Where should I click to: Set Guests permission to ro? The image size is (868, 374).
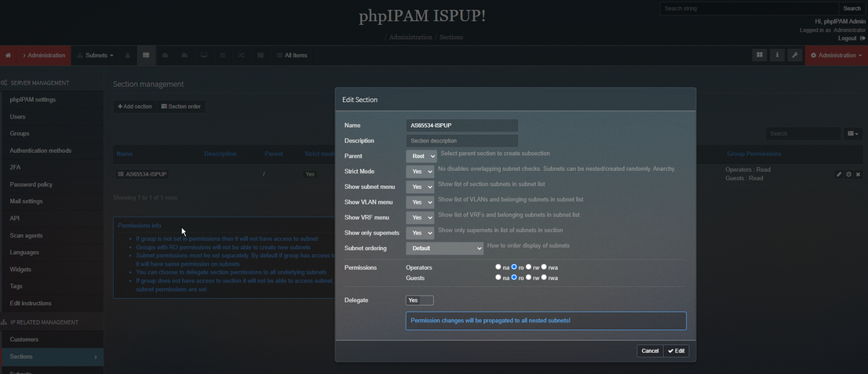[514, 278]
